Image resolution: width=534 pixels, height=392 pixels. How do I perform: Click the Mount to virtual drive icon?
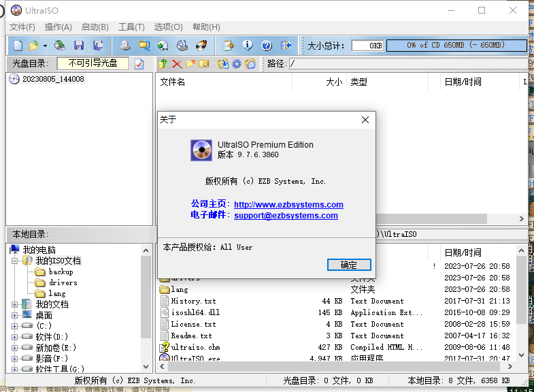[182, 46]
